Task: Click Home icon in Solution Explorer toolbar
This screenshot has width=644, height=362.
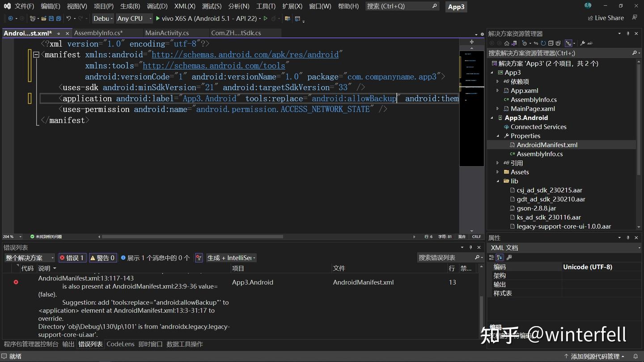Action: [507, 43]
